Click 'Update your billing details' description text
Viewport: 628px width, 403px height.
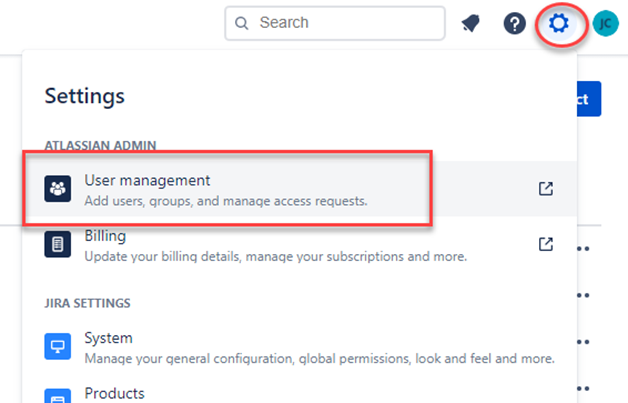click(x=276, y=256)
